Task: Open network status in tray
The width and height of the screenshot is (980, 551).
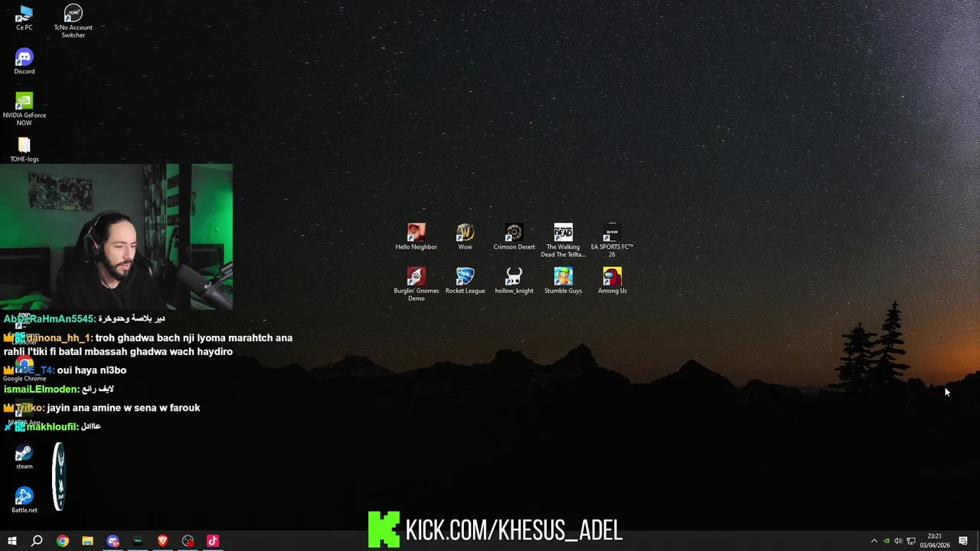Action: (x=911, y=541)
